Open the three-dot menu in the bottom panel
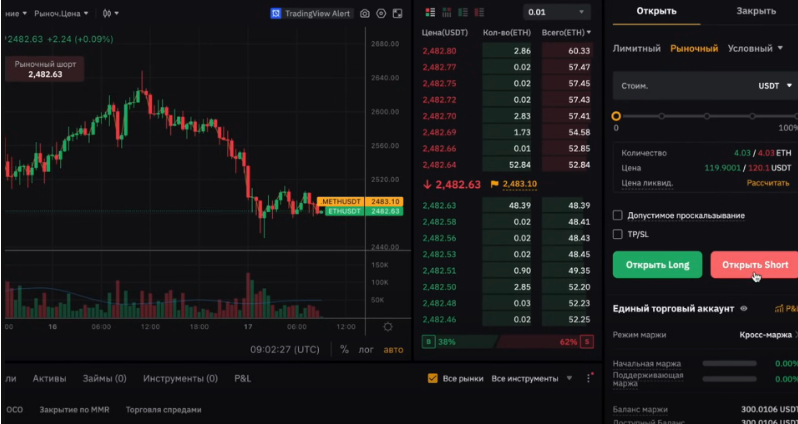798x424 pixels. [x=588, y=378]
